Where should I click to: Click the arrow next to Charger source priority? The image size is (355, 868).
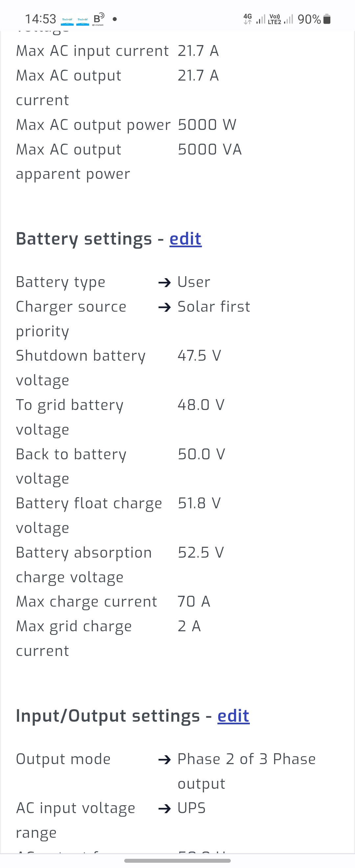pos(164,307)
